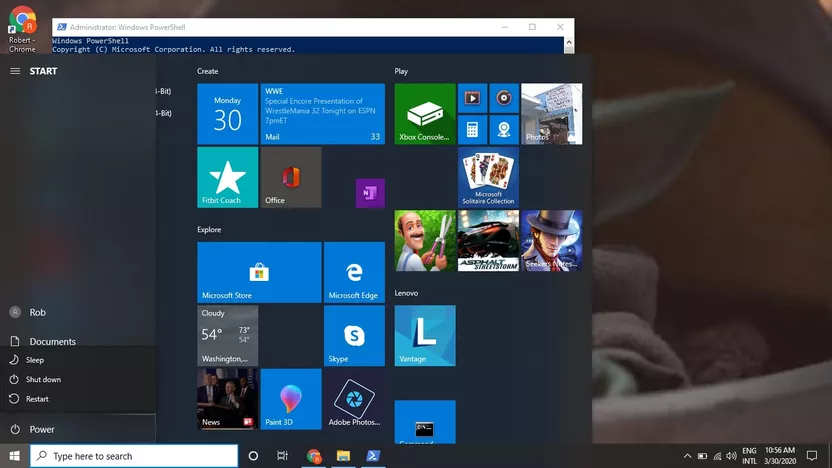832x468 pixels.
Task: Switch to PowerShell on the taskbar
Action: [x=373, y=456]
